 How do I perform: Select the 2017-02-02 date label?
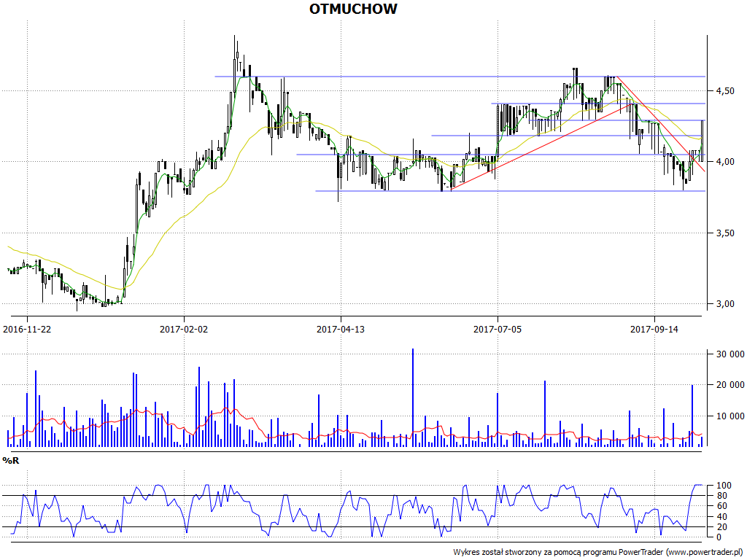(x=184, y=329)
